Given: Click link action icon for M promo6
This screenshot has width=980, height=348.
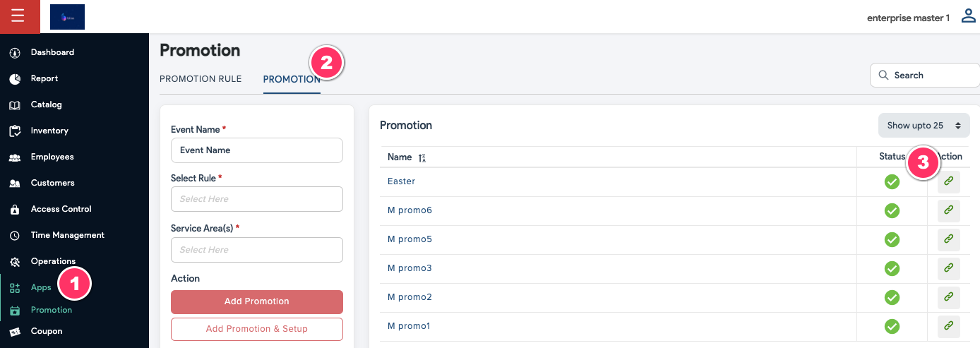Looking at the screenshot, I should pos(949,210).
